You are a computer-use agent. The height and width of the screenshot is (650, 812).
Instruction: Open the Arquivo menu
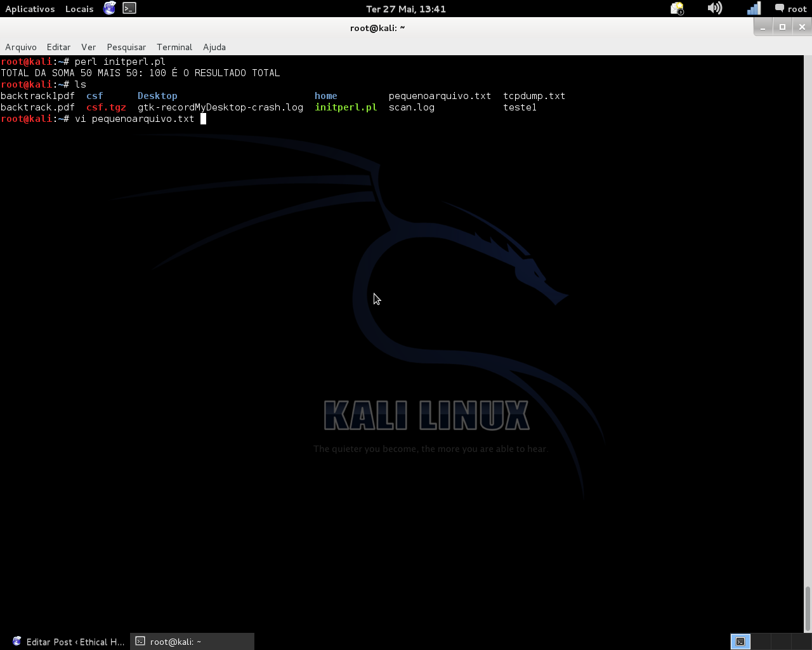21,47
